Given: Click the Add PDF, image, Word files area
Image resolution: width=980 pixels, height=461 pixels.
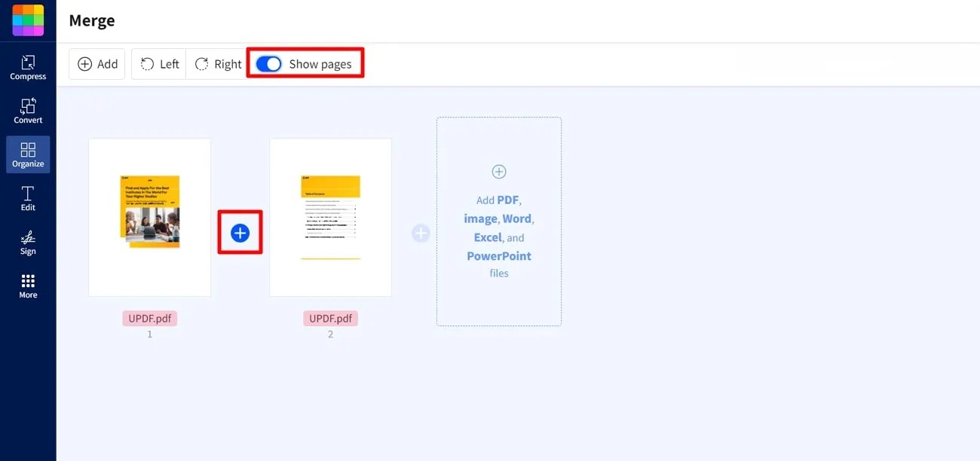Looking at the screenshot, I should [498, 221].
